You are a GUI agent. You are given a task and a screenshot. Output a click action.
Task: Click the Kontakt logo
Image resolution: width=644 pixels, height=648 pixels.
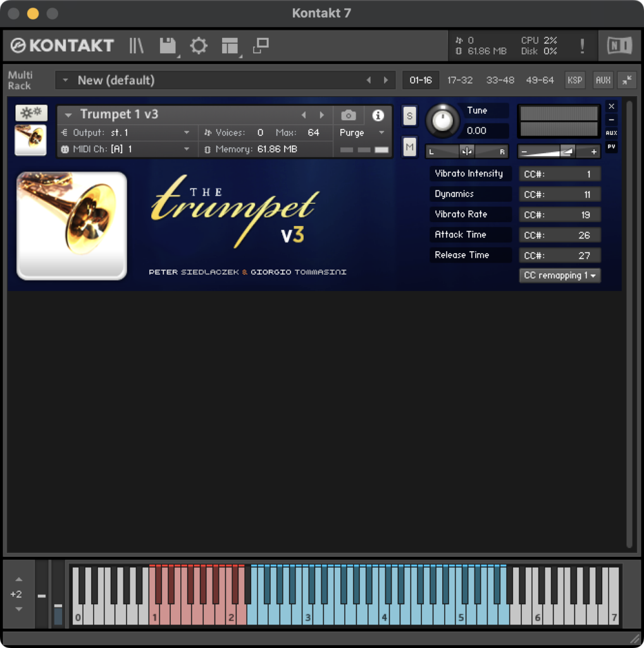point(62,46)
